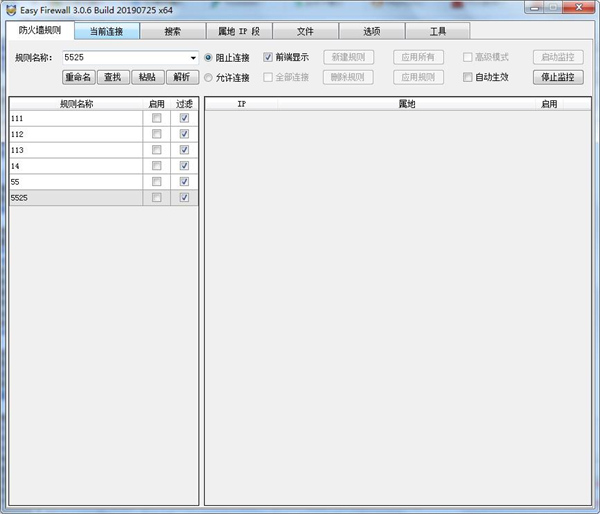Go to the 属地 IP 段 tab
600x514 pixels.
point(238,31)
